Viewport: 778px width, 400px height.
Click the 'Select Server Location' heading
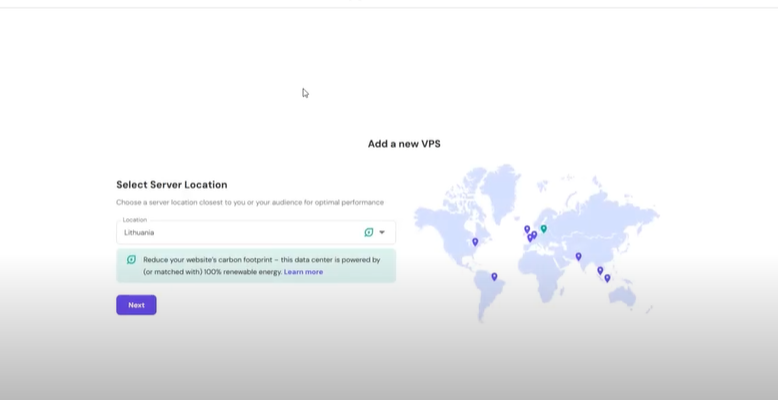[172, 185]
